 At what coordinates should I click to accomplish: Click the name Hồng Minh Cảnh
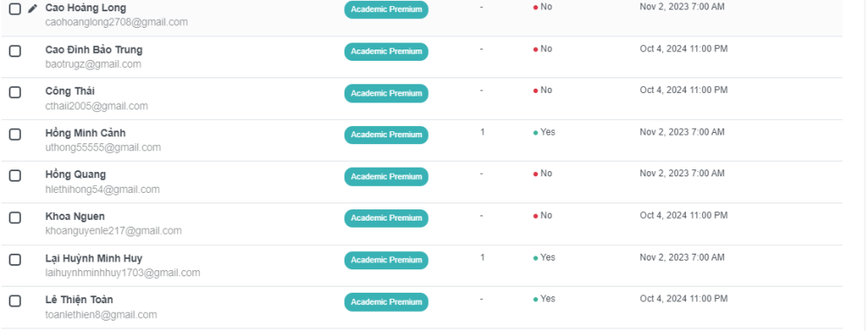tap(85, 133)
